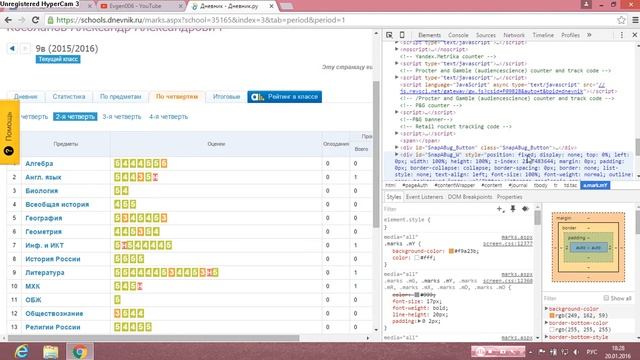
Task: Click the address bar URL
Action: pos(200,20)
